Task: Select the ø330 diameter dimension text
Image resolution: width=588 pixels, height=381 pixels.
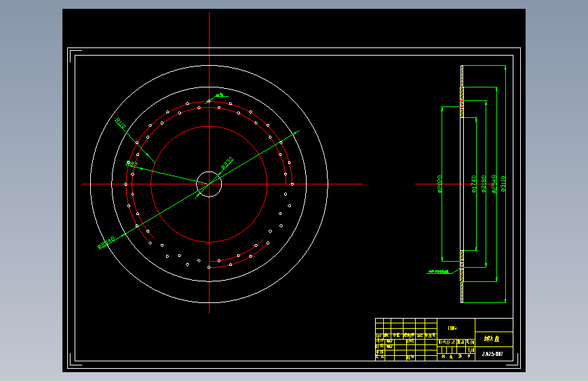Action: pyautogui.click(x=227, y=163)
